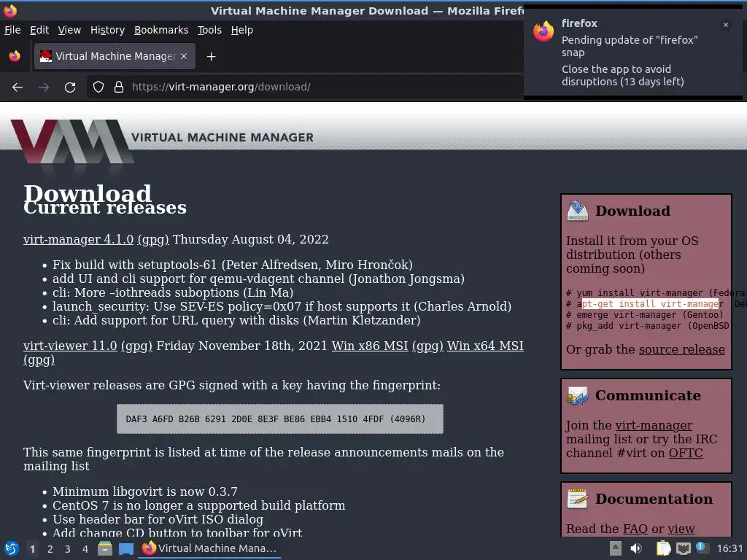Click the volume speaker tray icon

[x=636, y=548]
